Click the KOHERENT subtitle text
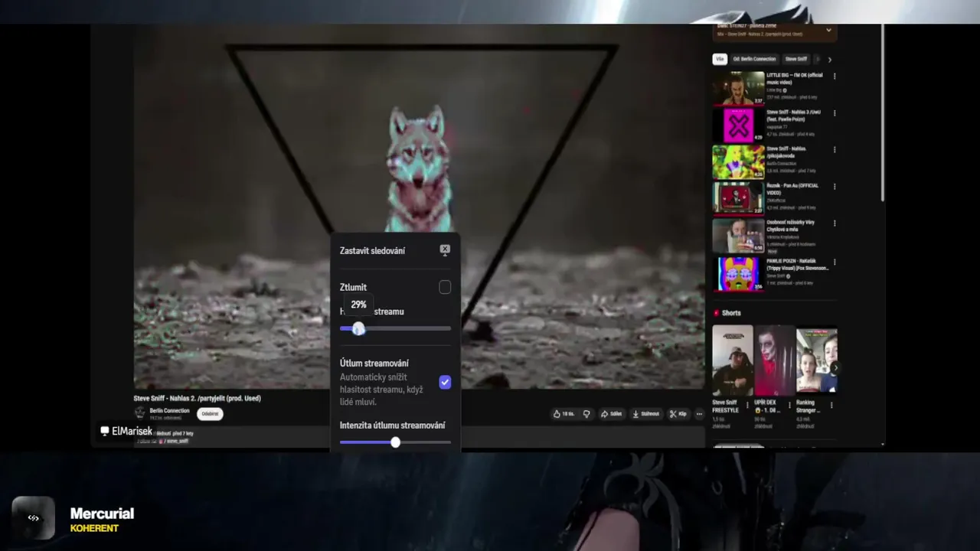 [x=94, y=528]
